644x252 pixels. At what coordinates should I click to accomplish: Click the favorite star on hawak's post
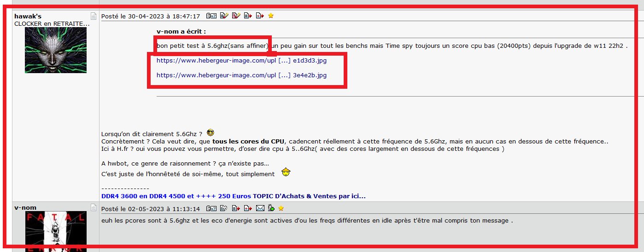[x=271, y=16]
